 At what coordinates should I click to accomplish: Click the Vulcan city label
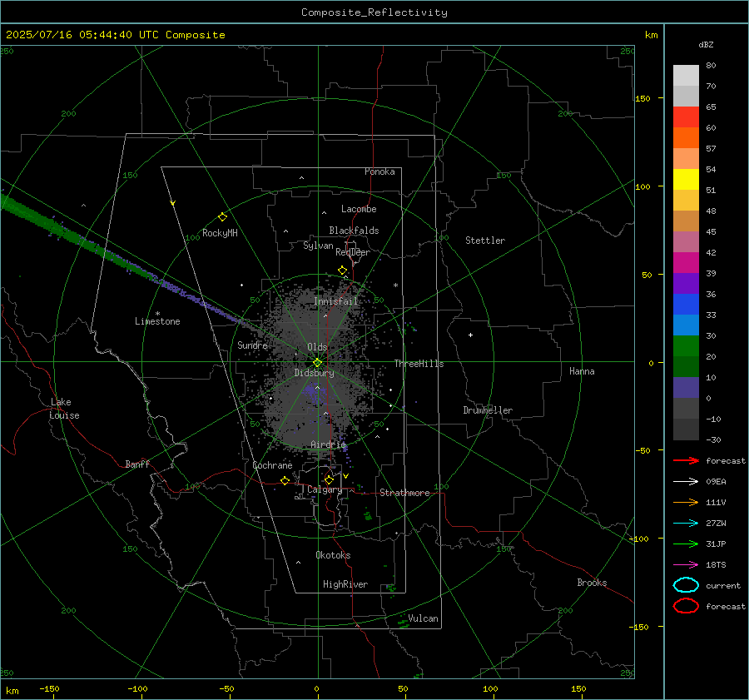point(423,618)
